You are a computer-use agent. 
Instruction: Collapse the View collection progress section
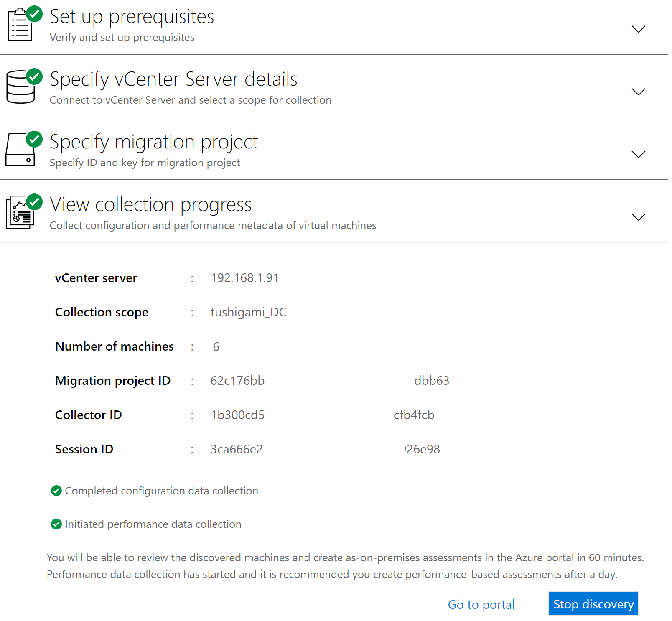click(x=638, y=217)
